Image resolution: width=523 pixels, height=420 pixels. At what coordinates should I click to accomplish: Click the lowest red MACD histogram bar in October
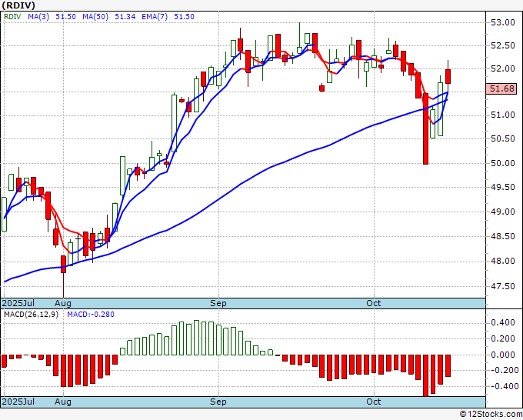point(425,375)
